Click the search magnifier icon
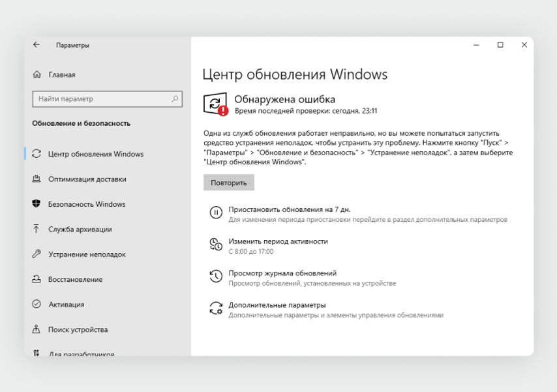Screen dimensions: 557x392 pos(175,98)
